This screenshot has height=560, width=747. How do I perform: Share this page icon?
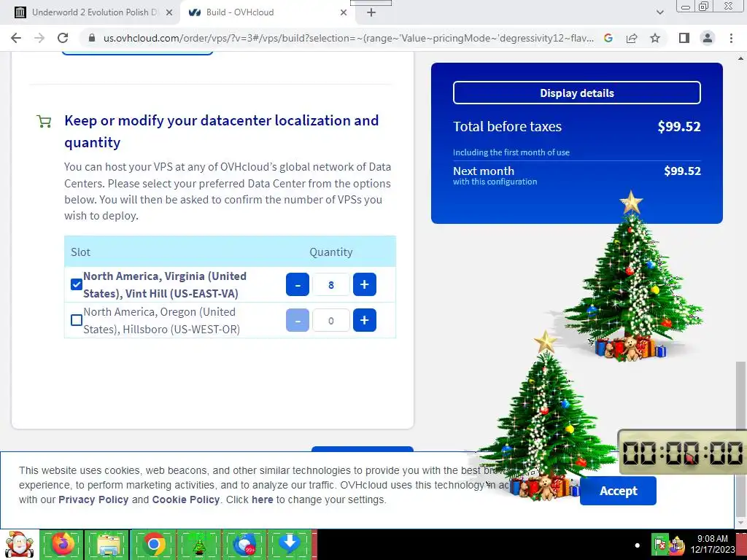click(632, 38)
